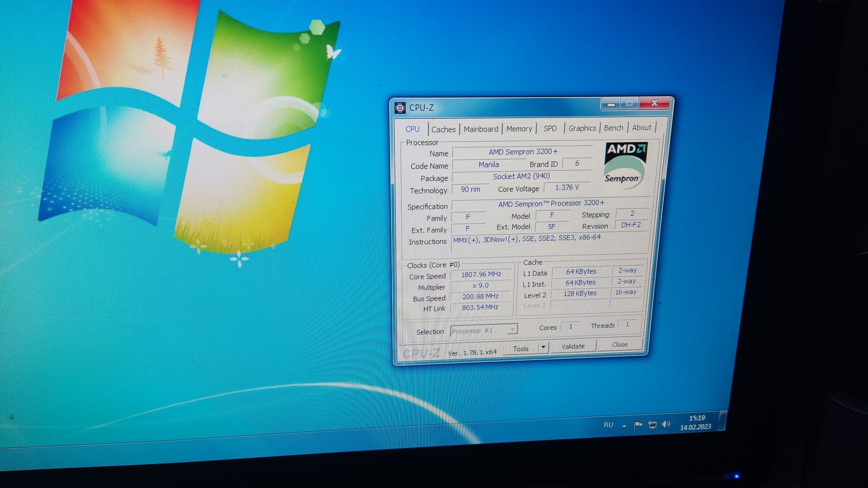Click the HT Link value 803.54 MHz

click(x=480, y=307)
